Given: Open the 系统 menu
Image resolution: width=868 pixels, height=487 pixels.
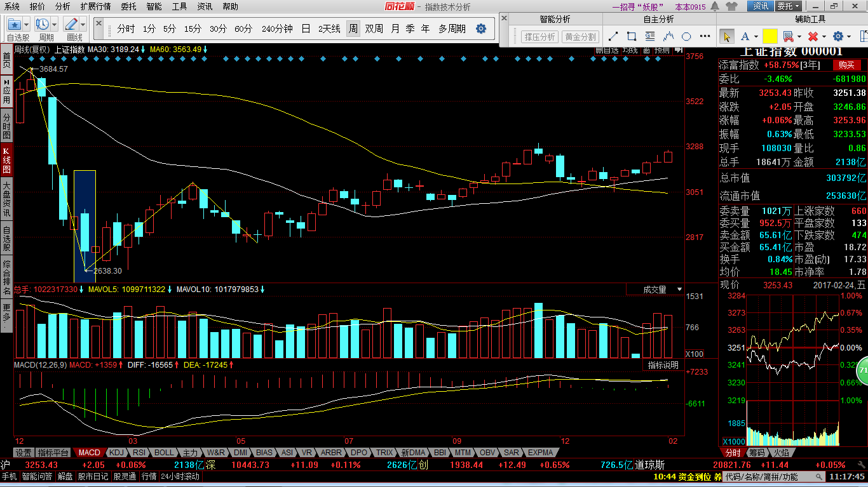Looking at the screenshot, I should [x=11, y=6].
